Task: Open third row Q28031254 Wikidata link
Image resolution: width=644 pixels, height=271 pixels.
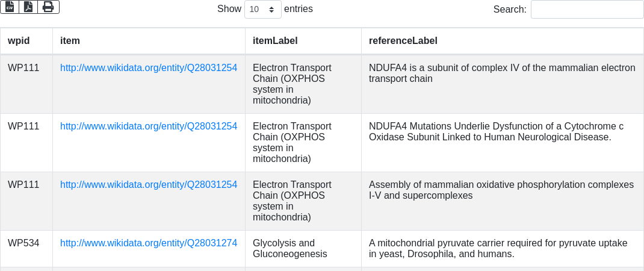Action: tap(149, 185)
